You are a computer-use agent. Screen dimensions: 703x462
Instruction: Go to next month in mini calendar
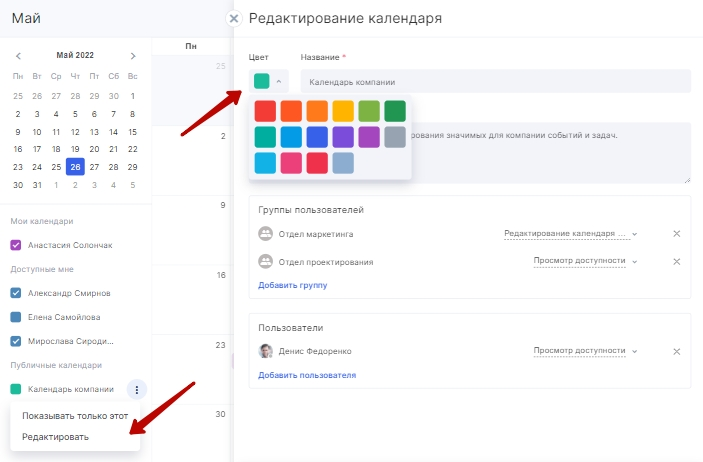click(x=133, y=56)
